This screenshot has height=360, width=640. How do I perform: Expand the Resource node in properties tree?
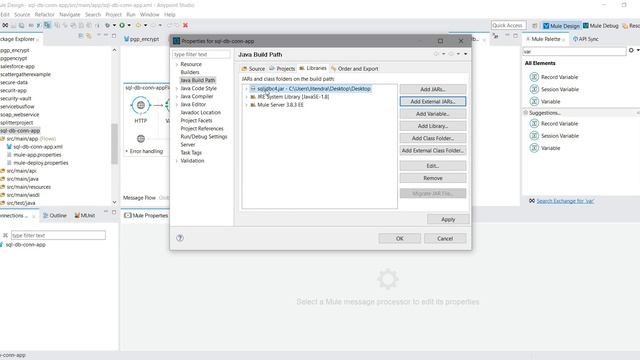coord(177,64)
